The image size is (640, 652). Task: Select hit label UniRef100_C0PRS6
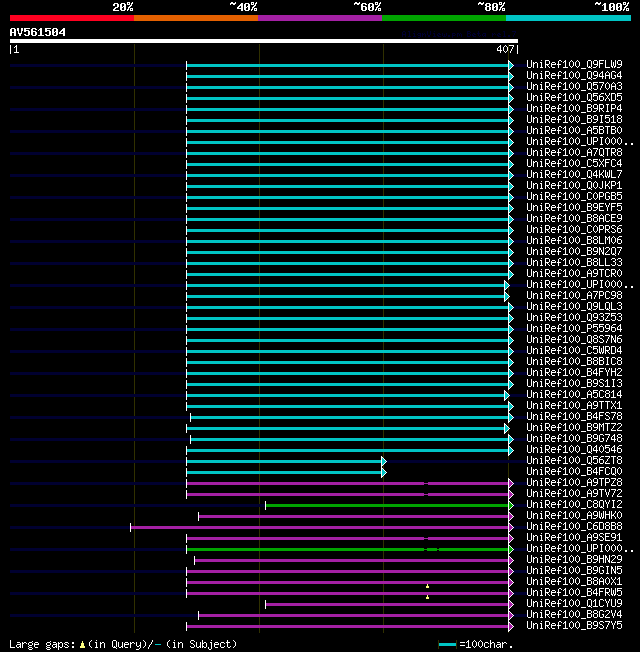tap(574, 230)
